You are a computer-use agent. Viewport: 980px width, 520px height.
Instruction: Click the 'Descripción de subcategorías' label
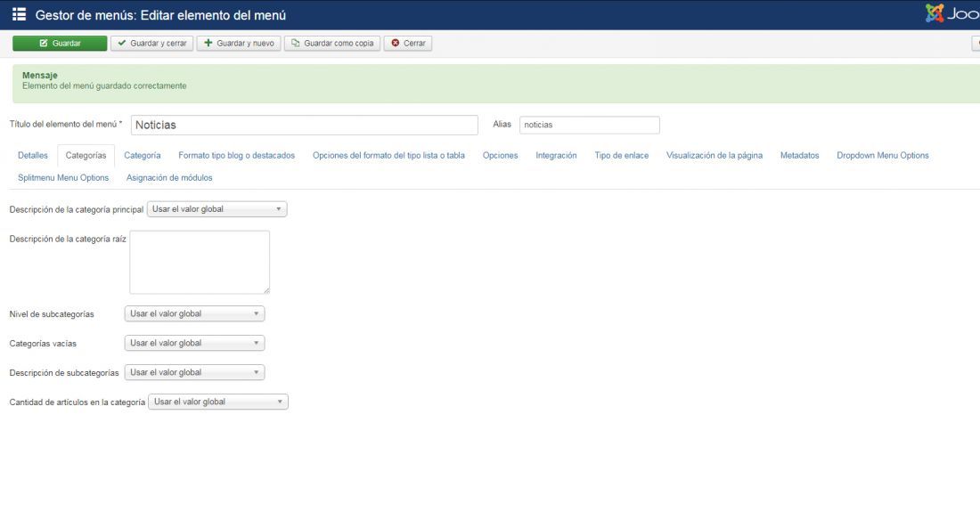pyautogui.click(x=64, y=373)
